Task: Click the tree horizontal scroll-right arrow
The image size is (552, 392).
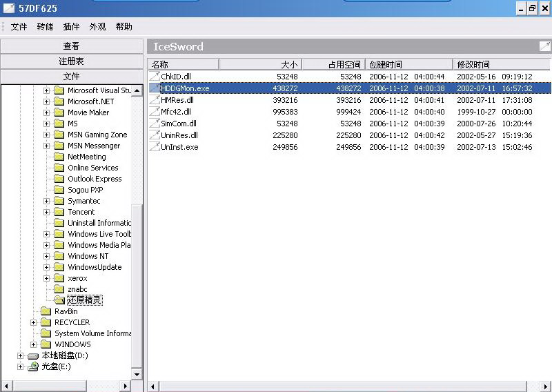Action: 126,386
